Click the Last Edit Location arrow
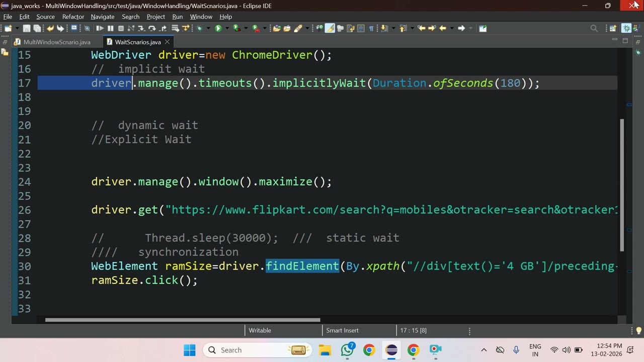This screenshot has width=644, height=362. 422,28
